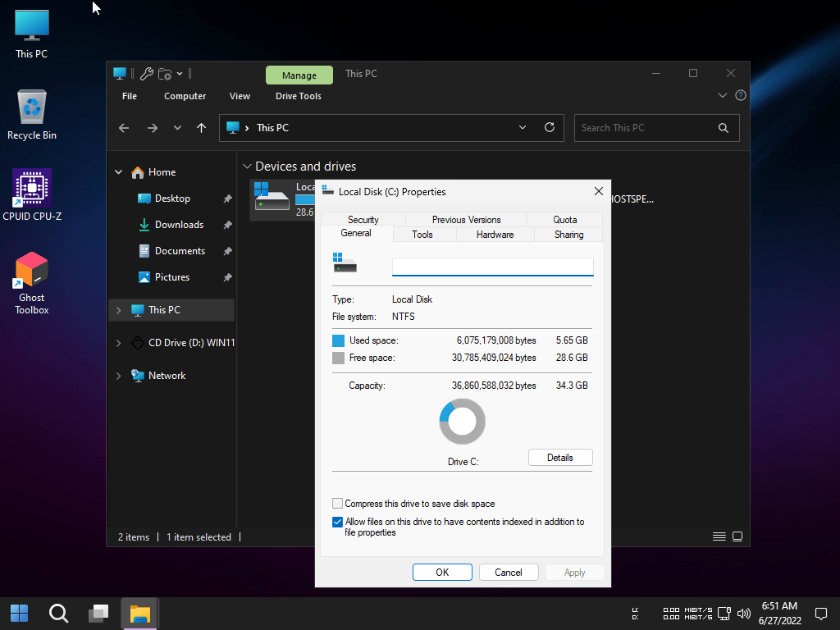Screen dimensions: 840x630
Task: Click the blue Used space color box
Action: click(338, 340)
